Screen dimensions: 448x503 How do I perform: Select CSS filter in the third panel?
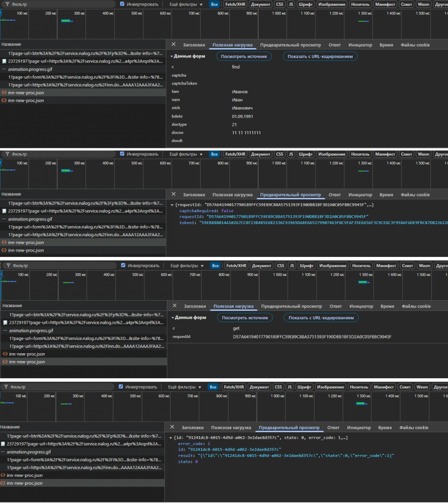coord(281,266)
